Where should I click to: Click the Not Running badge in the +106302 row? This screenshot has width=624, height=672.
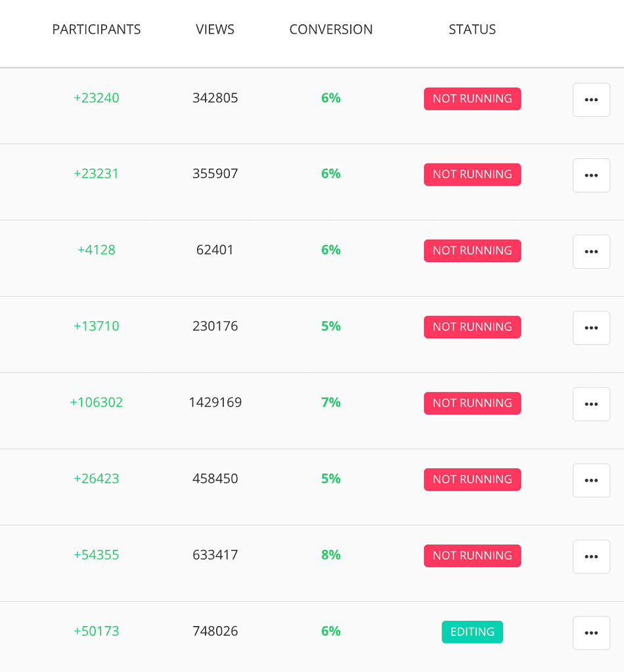pyautogui.click(x=472, y=403)
